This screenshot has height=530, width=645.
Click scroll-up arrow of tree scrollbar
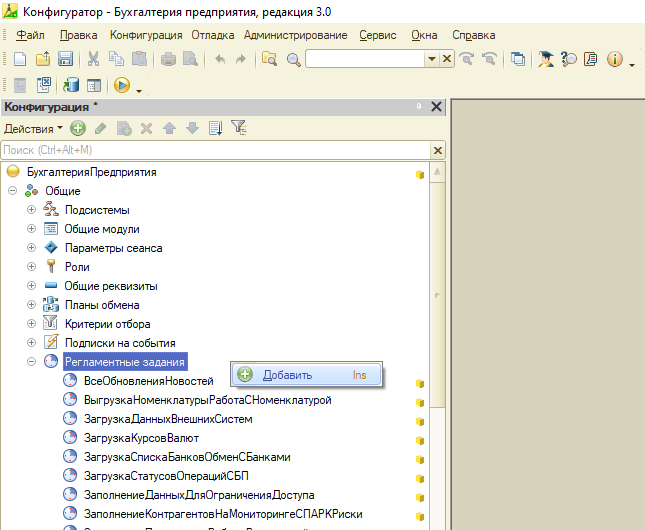click(x=437, y=172)
